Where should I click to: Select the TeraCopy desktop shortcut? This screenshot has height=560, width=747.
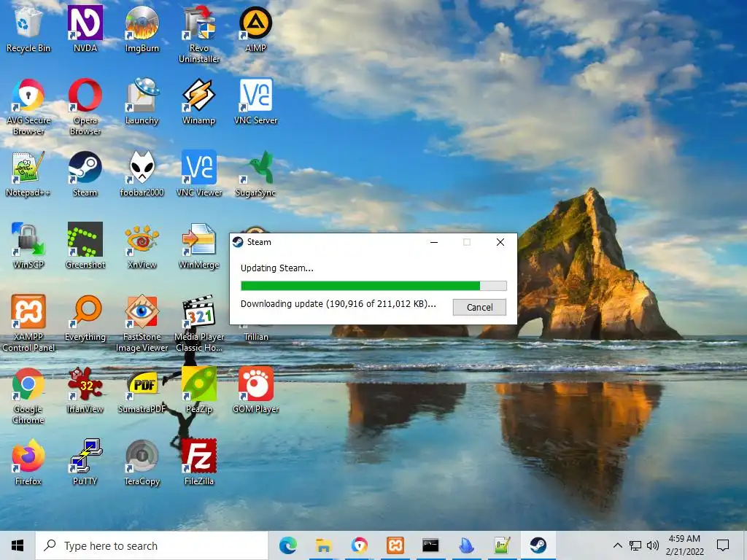pyautogui.click(x=142, y=462)
